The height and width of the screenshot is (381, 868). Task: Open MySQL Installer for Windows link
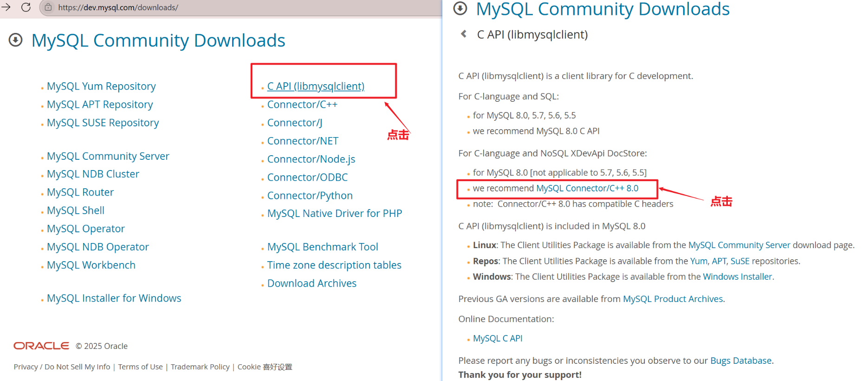tap(114, 298)
